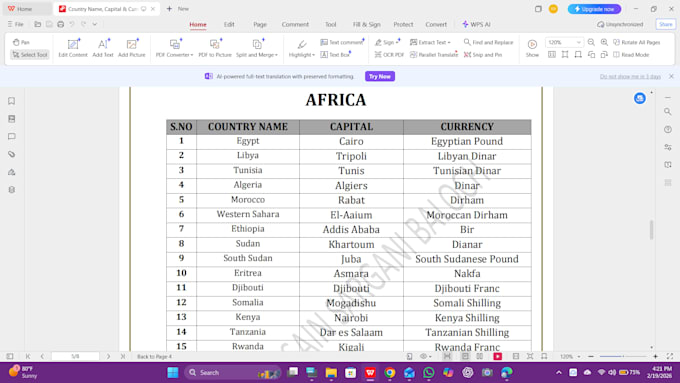
Task: Print the document
Action: pos(61,24)
